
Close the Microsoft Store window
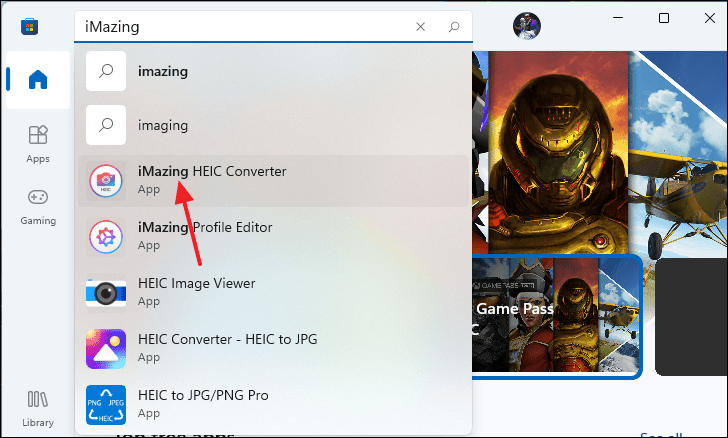tap(709, 18)
